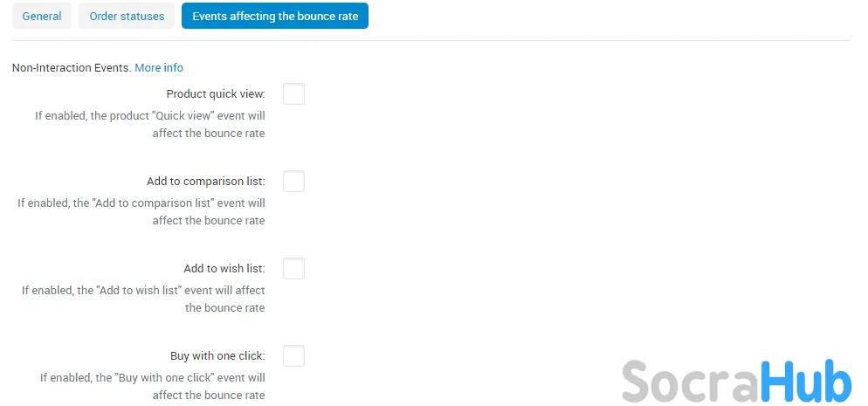The height and width of the screenshot is (406, 868).
Task: Open the More info link
Action: click(x=159, y=67)
